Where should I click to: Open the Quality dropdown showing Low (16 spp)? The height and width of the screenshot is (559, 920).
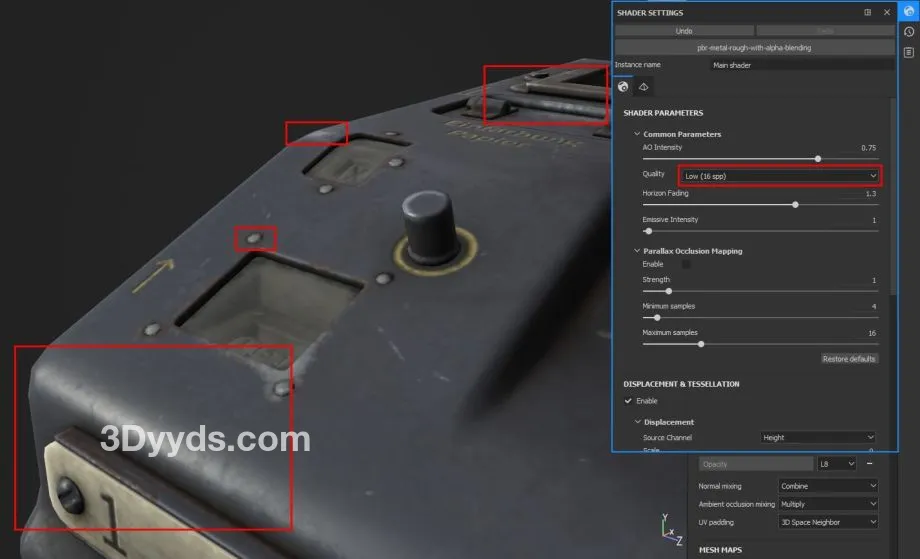point(779,176)
